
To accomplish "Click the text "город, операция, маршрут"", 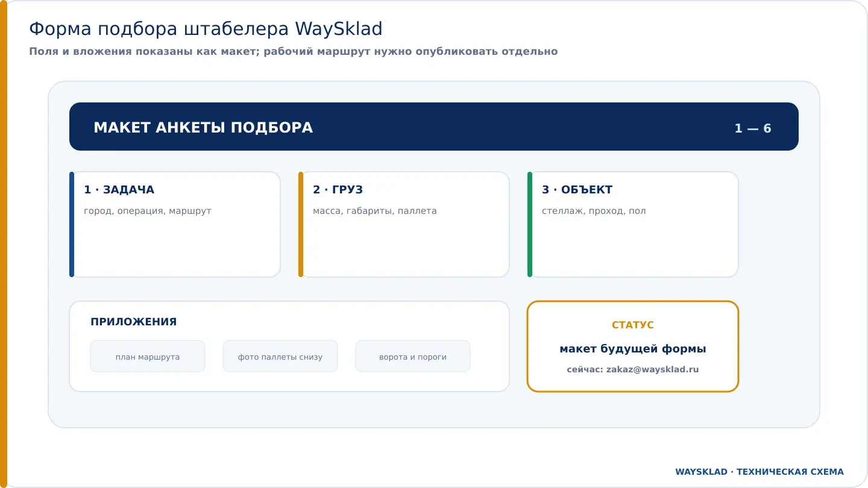I will [x=148, y=211].
